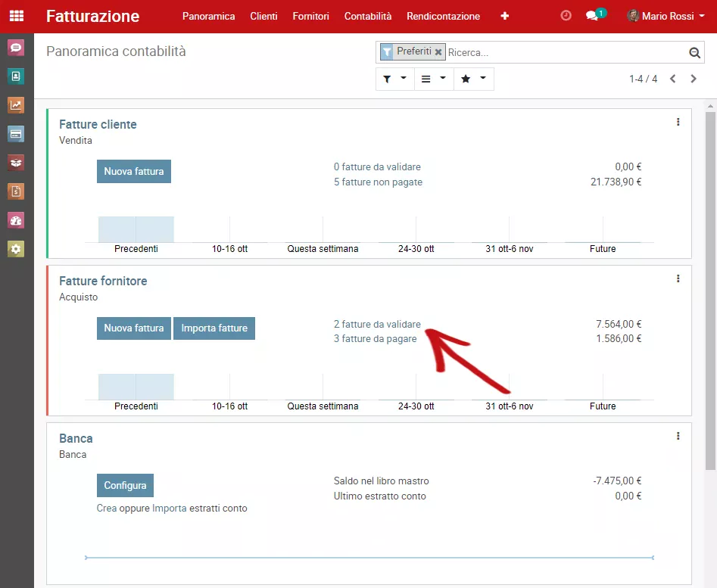This screenshot has width=717, height=588.
Task: Expand the Group By dropdown
Action: [x=434, y=79]
